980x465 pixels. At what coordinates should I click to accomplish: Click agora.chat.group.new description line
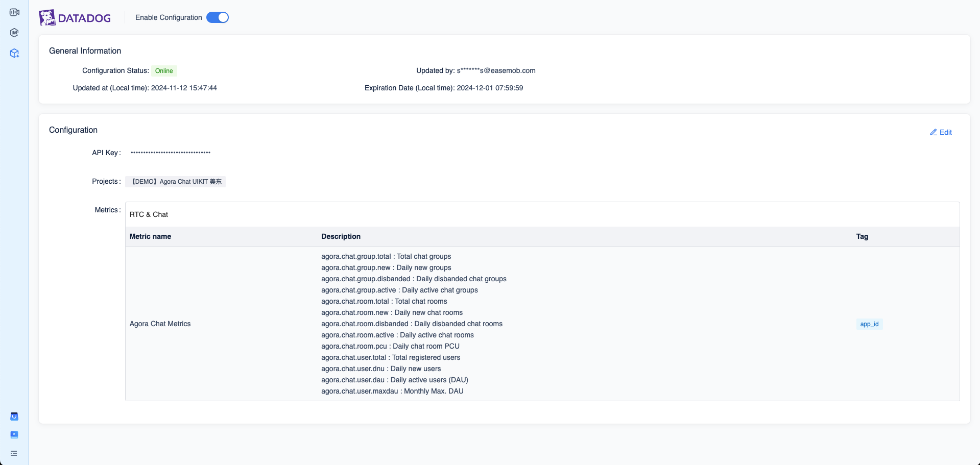(386, 267)
